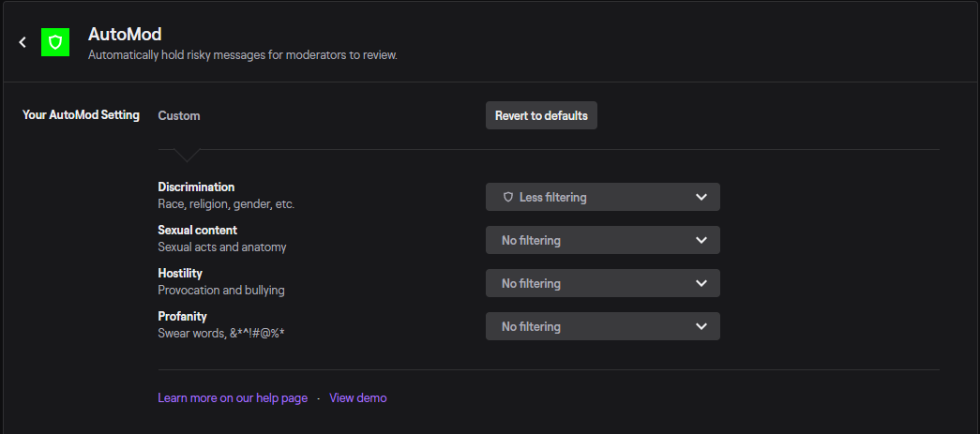Open the Learn more on our help page link

[233, 398]
